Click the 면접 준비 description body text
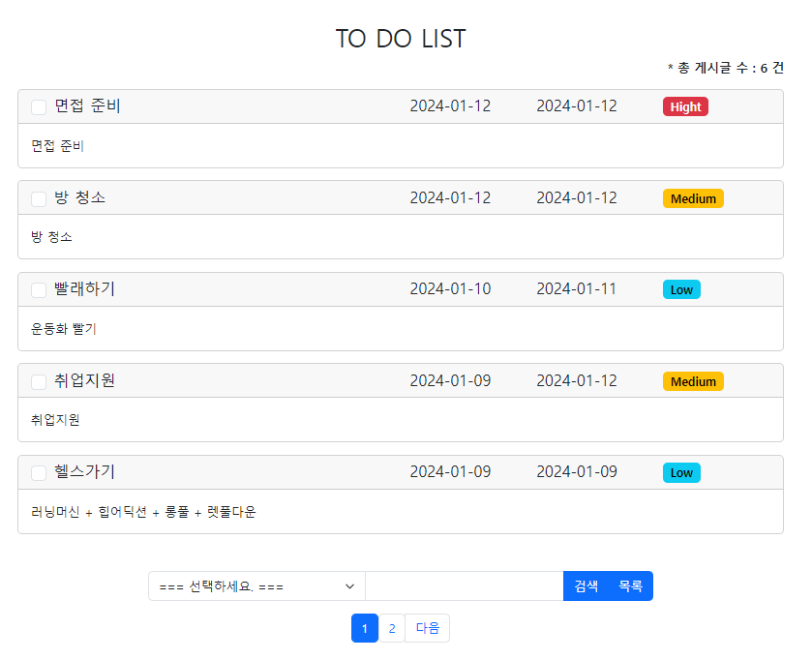 coord(57,146)
